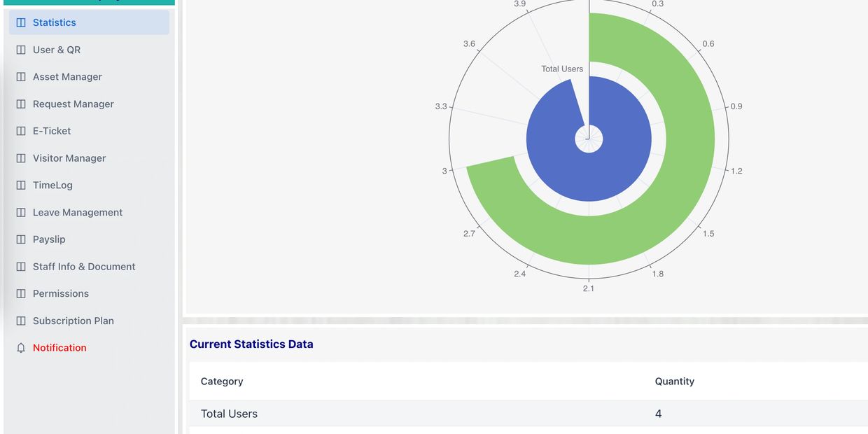The height and width of the screenshot is (434, 868).
Task: Open the Request Manager menu item
Action: pos(73,104)
